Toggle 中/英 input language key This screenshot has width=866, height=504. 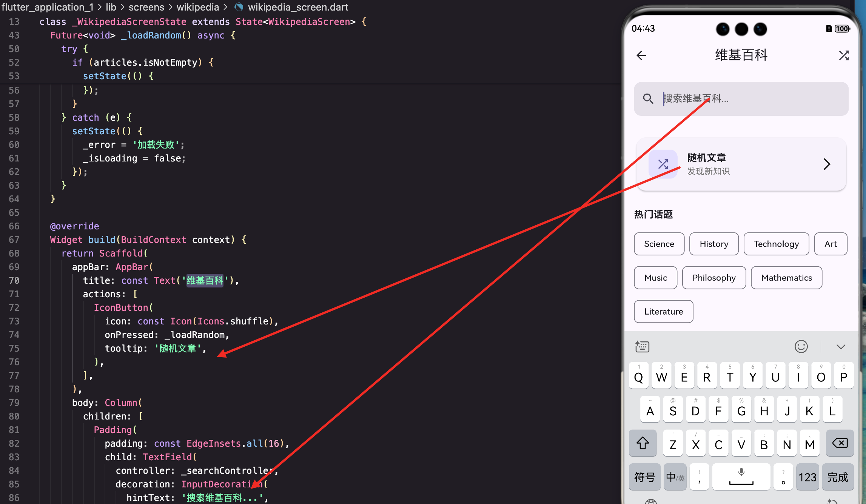click(675, 477)
